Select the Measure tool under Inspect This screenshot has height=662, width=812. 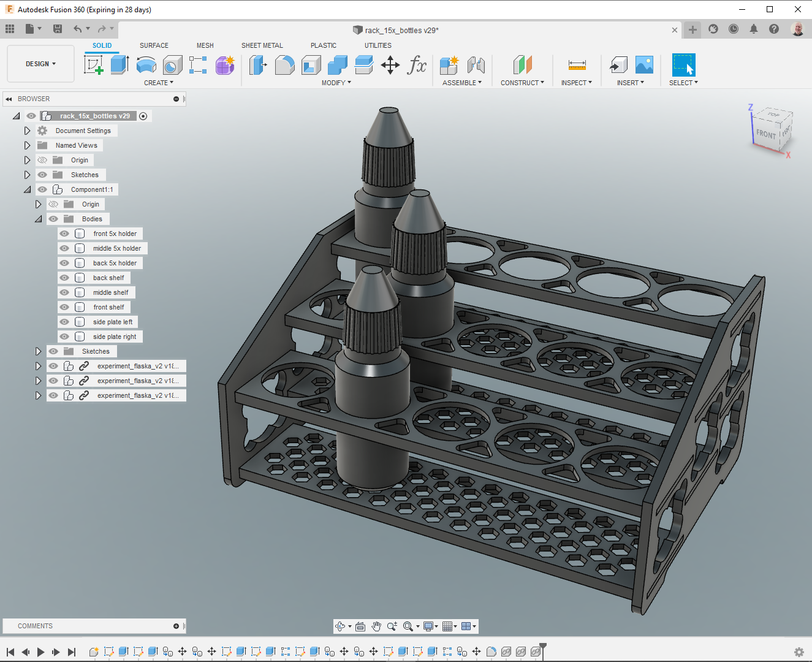pos(577,64)
